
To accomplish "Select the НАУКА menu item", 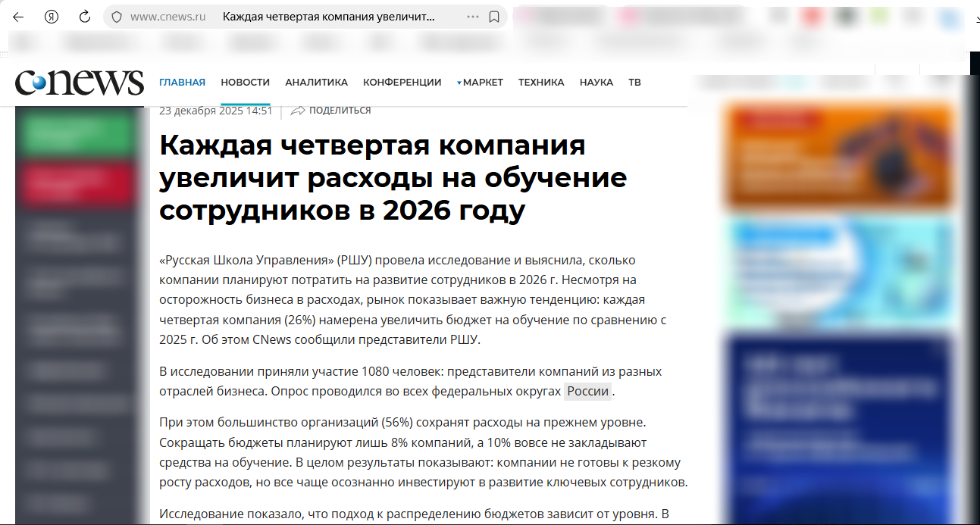I will click(x=596, y=82).
